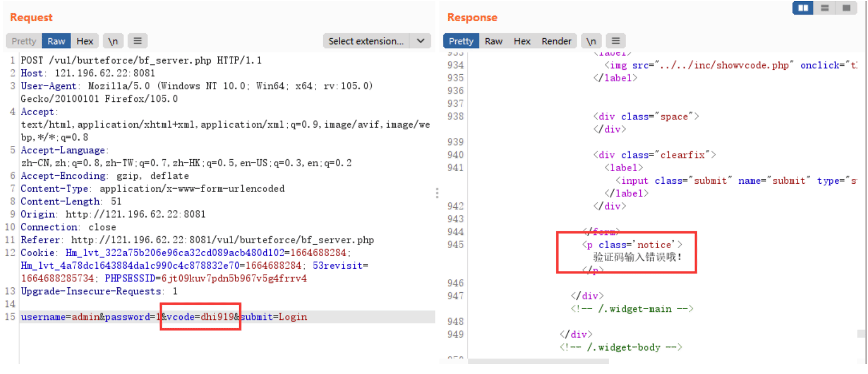Click the panel divider drag handle dots
868x374 pixels.
click(x=437, y=193)
